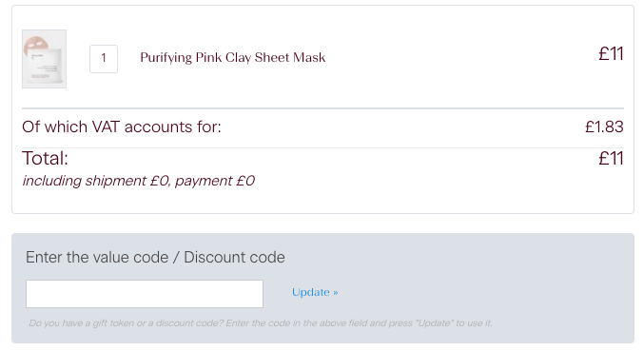Open the Purifying Pink Clay Sheet Mask title
This screenshot has height=351, width=644.
(232, 57)
